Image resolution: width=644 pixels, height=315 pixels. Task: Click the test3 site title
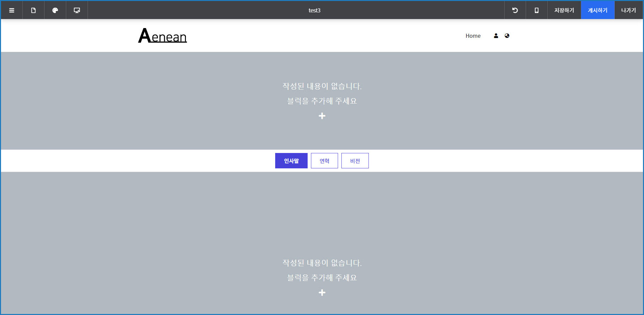[x=314, y=10]
